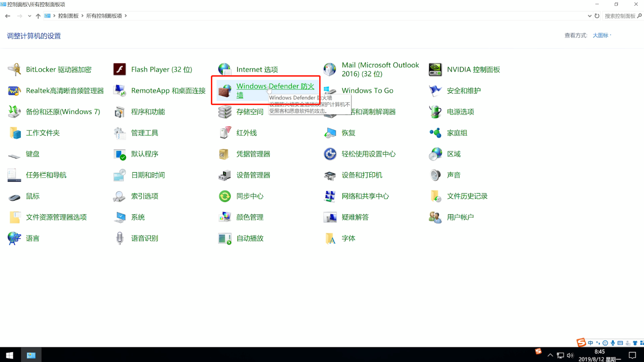Open the 鼠标 mouse icon
This screenshot has height=362, width=644.
pyautogui.click(x=15, y=196)
